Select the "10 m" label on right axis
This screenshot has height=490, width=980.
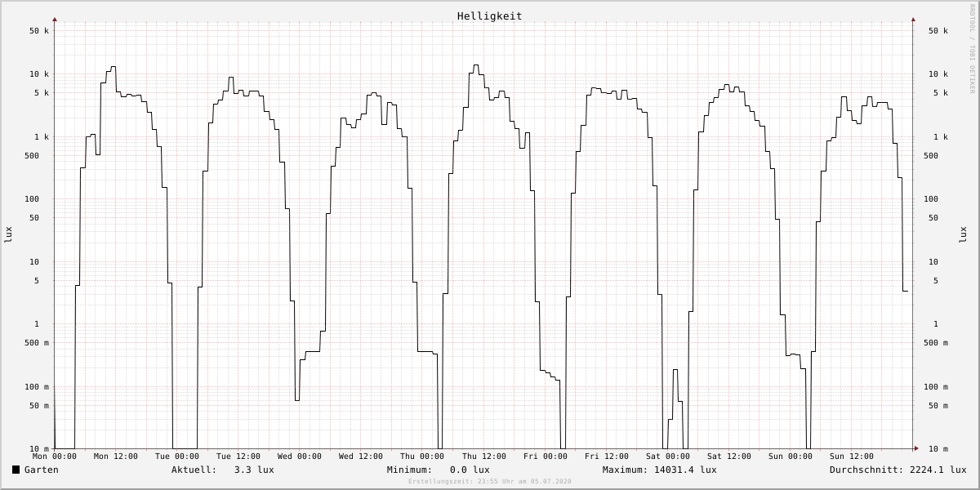click(938, 449)
